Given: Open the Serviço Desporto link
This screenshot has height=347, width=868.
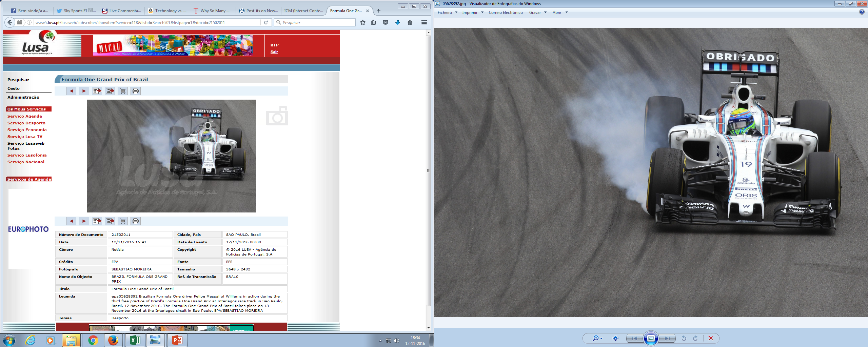Looking at the screenshot, I should pyautogui.click(x=26, y=123).
